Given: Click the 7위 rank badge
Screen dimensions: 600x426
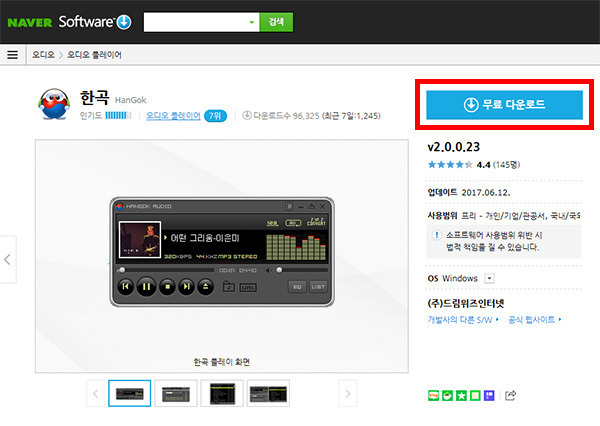Looking at the screenshot, I should (x=215, y=116).
